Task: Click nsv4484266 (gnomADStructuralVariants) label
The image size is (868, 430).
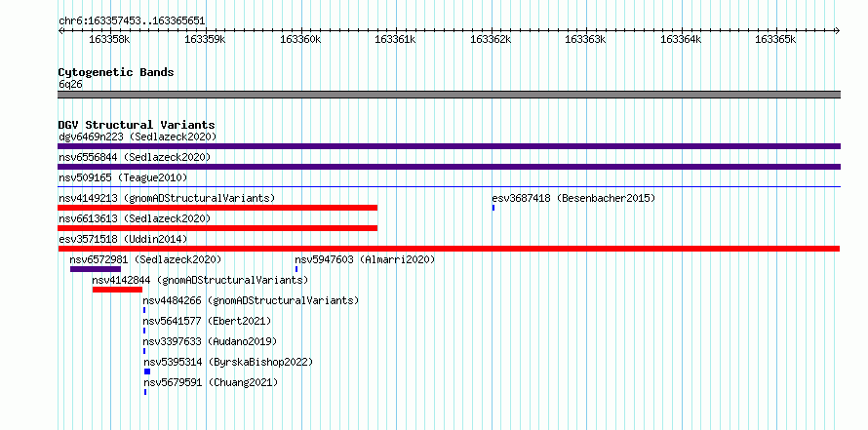Action: point(251,300)
